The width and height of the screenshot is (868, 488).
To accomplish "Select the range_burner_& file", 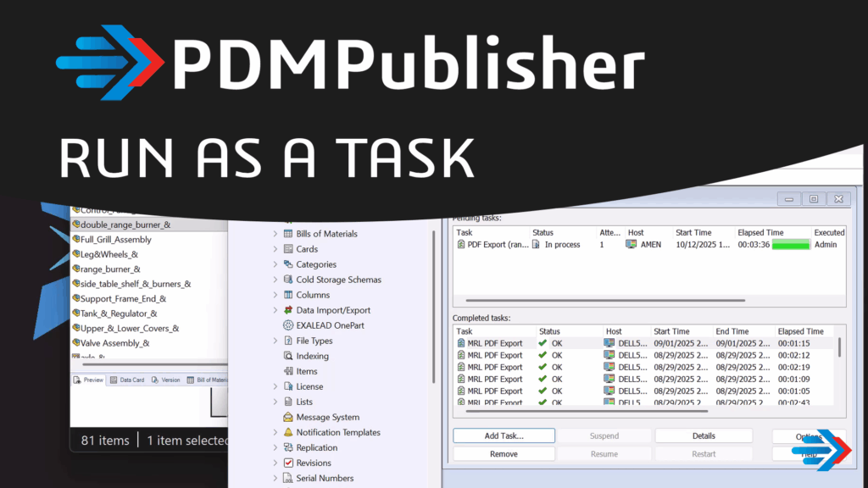I will [110, 269].
